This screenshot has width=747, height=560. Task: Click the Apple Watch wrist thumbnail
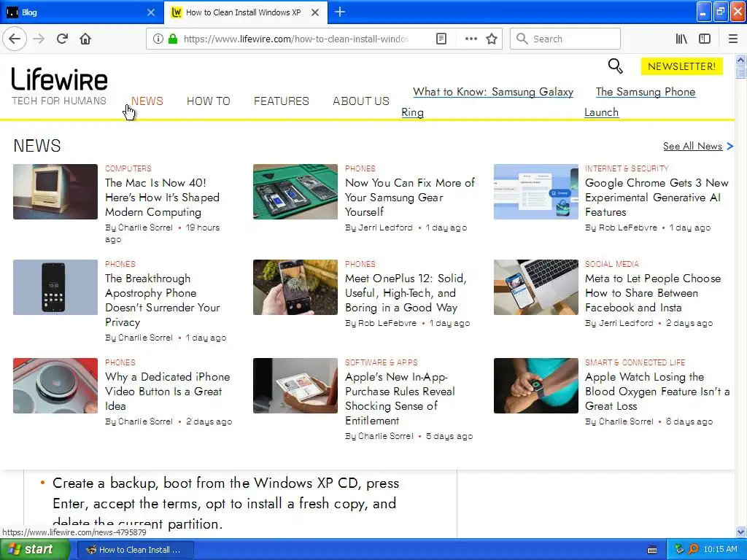coord(536,386)
